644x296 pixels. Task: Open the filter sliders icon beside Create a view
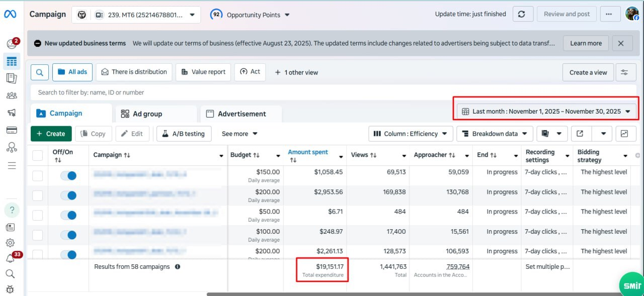click(x=624, y=72)
